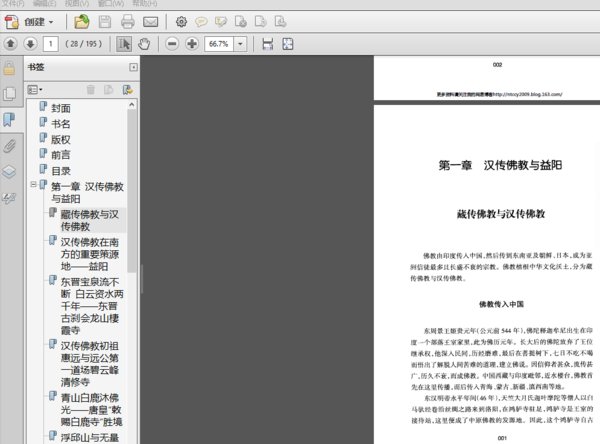Open the 创建 dropdown arrow

pyautogui.click(x=51, y=22)
